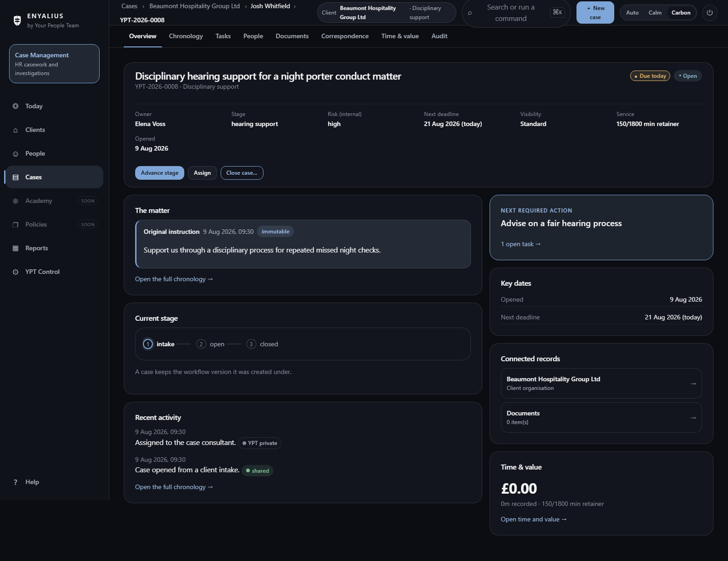Open People via its face icon

(x=15, y=154)
